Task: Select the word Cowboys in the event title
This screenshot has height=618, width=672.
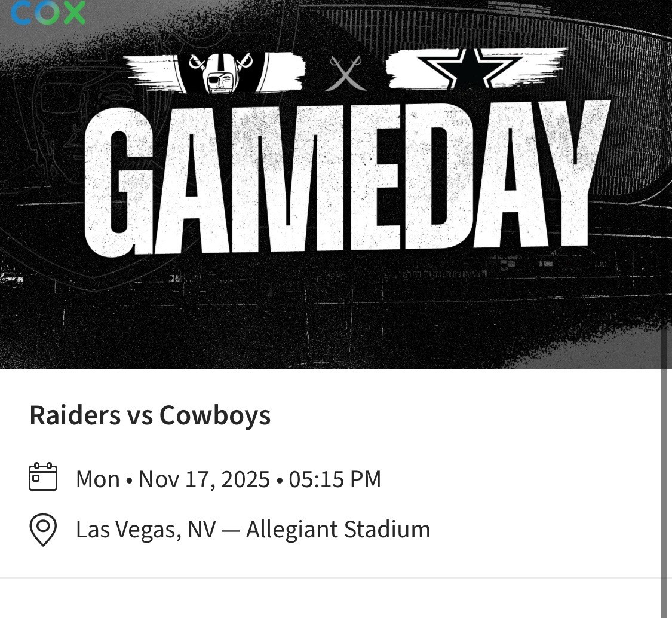Action: tap(214, 415)
